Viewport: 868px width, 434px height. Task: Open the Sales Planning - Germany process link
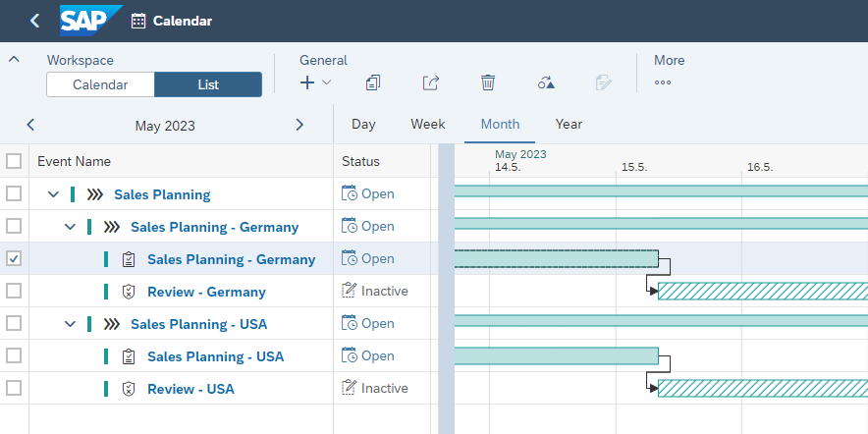point(215,227)
